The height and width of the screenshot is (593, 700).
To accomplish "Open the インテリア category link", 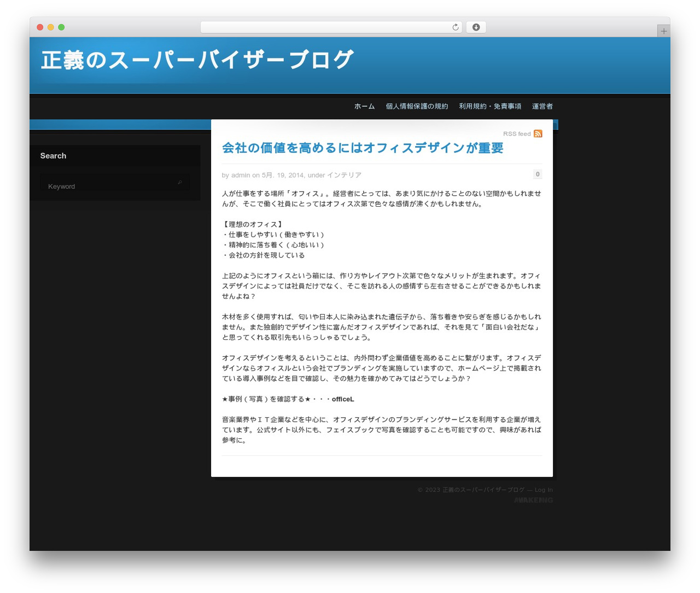I will click(x=344, y=175).
